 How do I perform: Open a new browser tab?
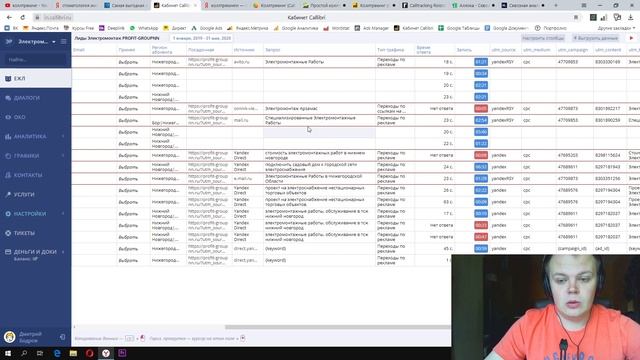click(556, 5)
